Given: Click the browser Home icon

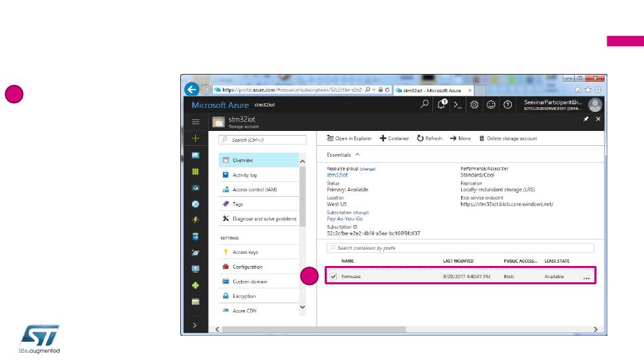Looking at the screenshot, I should (578, 90).
